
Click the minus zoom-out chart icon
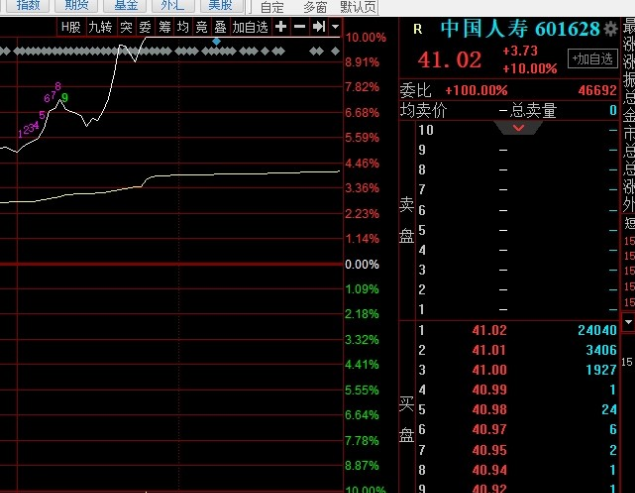(x=300, y=27)
